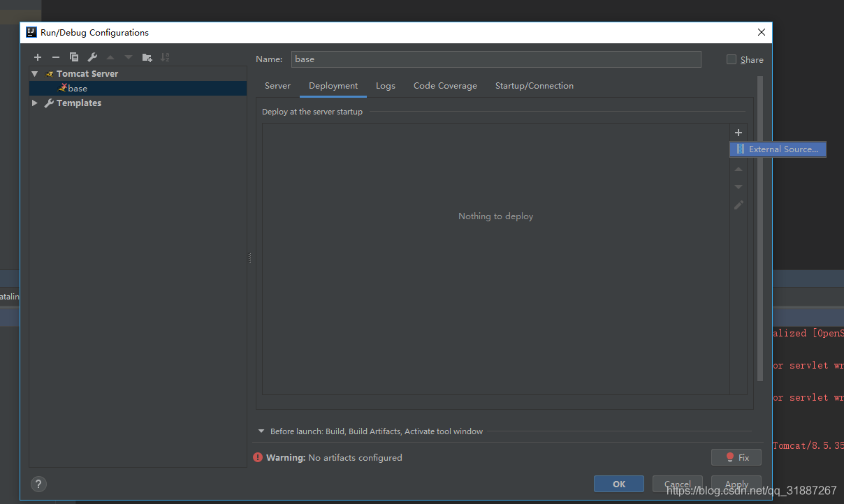The width and height of the screenshot is (844, 504).
Task: Switch to the Server tab
Action: click(x=277, y=86)
